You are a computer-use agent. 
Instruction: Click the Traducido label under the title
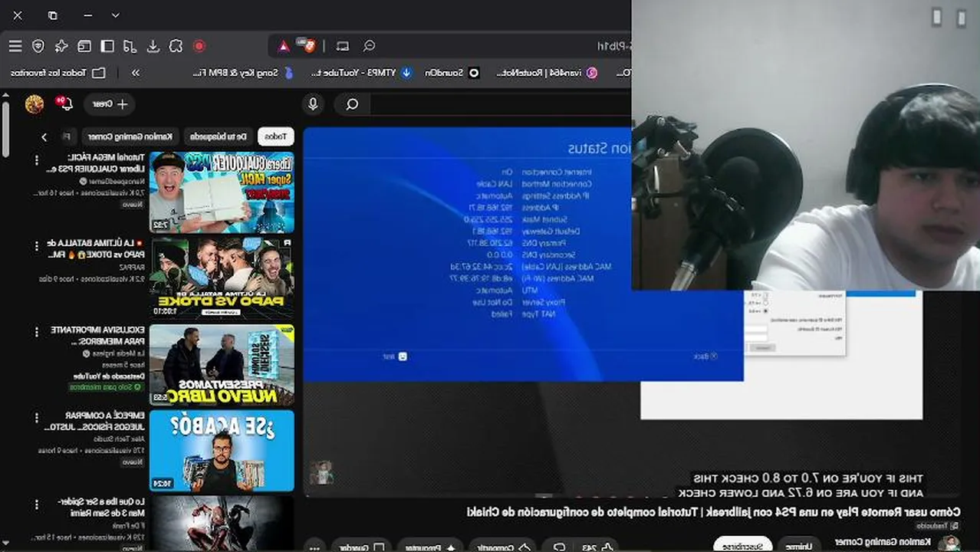coord(937,526)
